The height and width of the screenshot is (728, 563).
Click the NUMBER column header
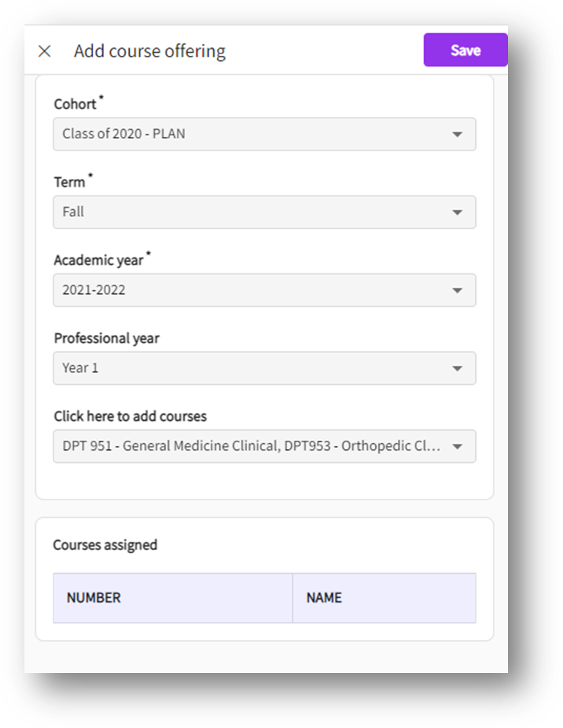pyautogui.click(x=94, y=597)
